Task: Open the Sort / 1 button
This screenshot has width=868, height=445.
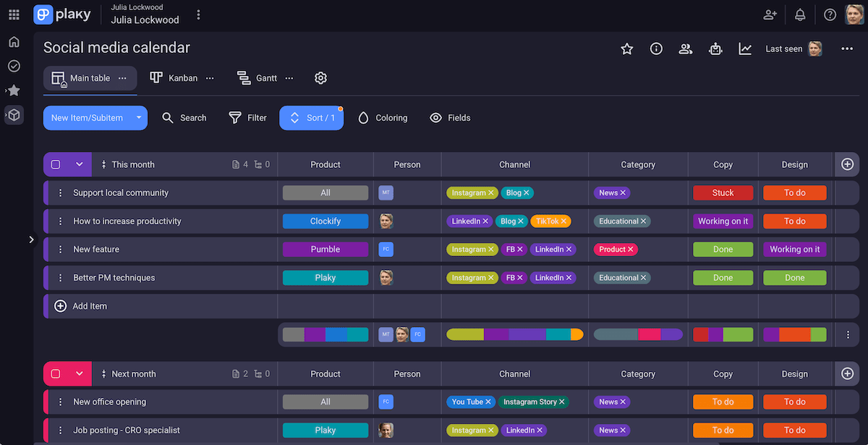Action: (311, 118)
